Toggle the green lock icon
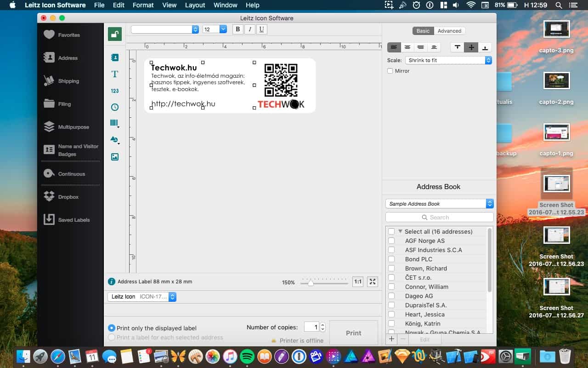 (115, 34)
